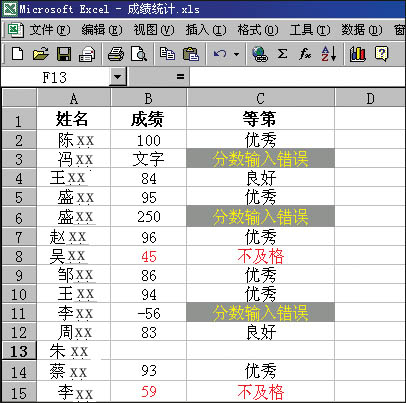Image resolution: width=406 pixels, height=403 pixels.
Task: Select the name cell 陈XX
Action: (x=74, y=140)
